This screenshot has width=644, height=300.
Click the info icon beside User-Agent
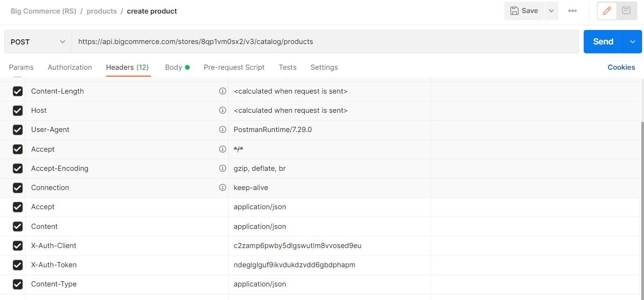pos(223,129)
